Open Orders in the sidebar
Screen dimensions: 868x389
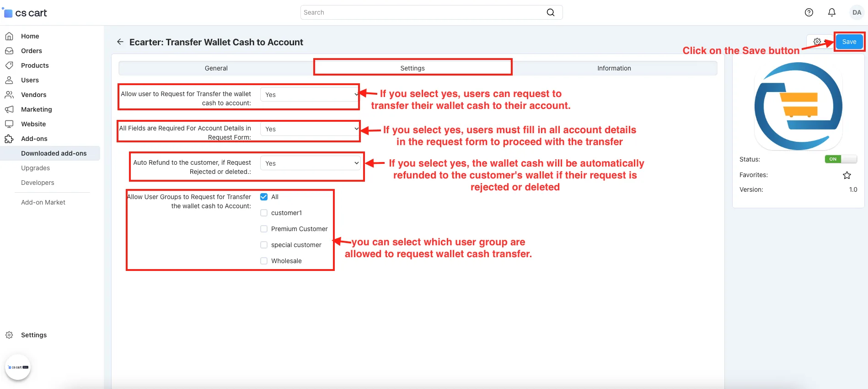coord(32,51)
